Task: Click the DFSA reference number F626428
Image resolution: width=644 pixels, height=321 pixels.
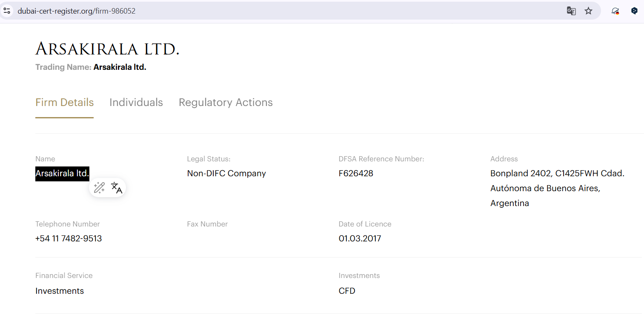Action: click(x=356, y=173)
